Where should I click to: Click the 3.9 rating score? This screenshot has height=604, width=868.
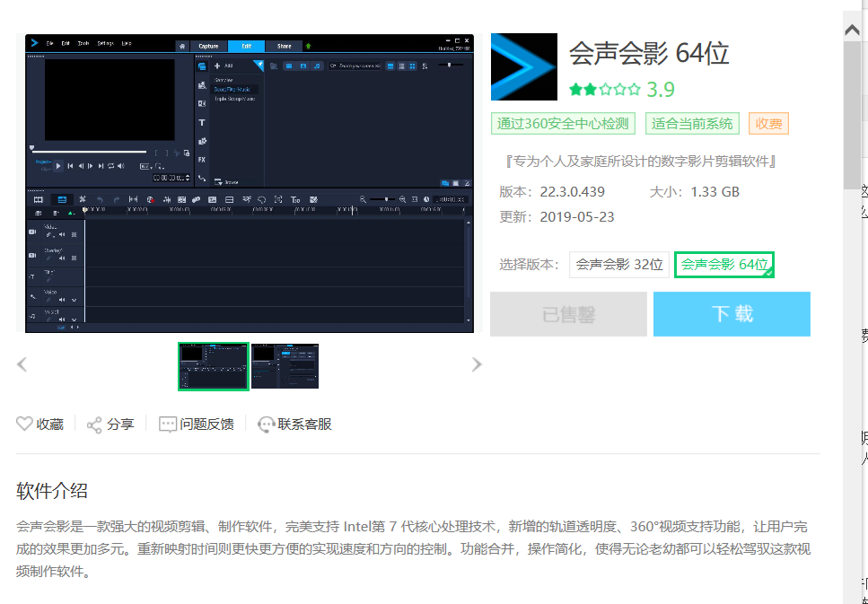click(x=661, y=90)
